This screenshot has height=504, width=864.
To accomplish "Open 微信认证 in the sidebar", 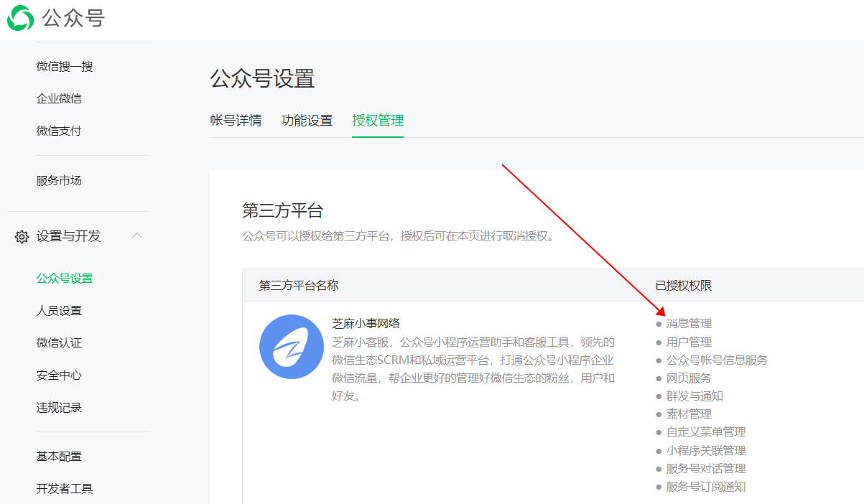I will 59,343.
